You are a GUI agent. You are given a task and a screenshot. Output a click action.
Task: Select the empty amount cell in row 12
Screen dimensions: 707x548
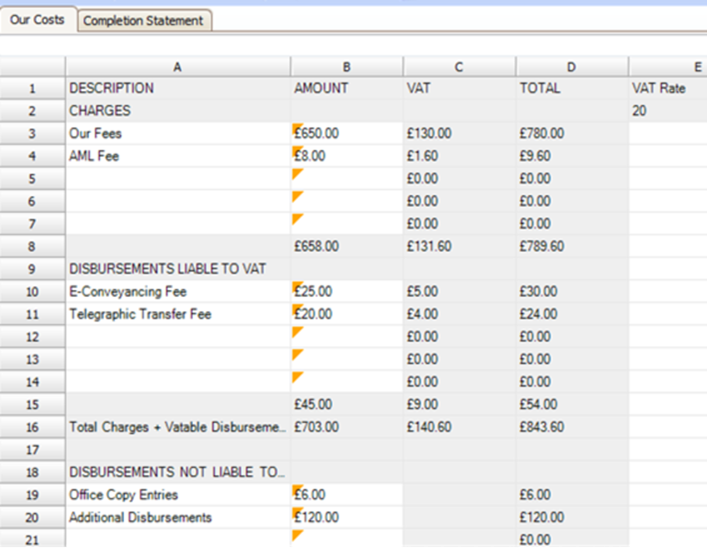(x=346, y=337)
